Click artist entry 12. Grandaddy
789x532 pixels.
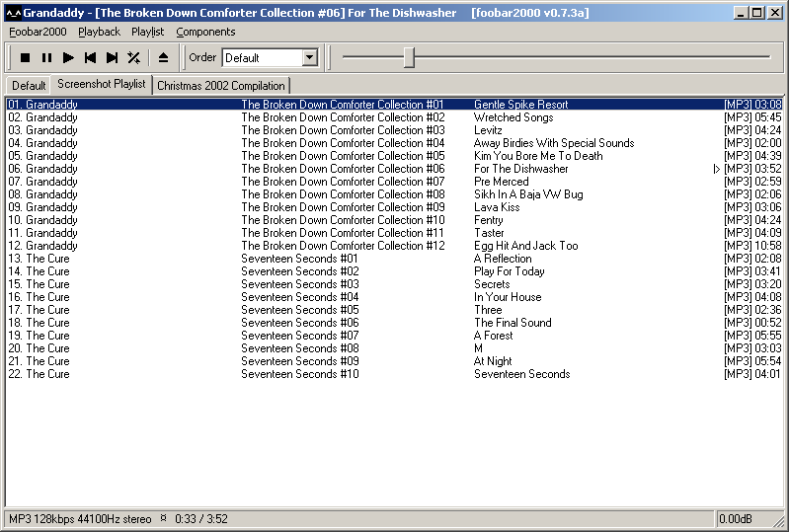pos(42,246)
